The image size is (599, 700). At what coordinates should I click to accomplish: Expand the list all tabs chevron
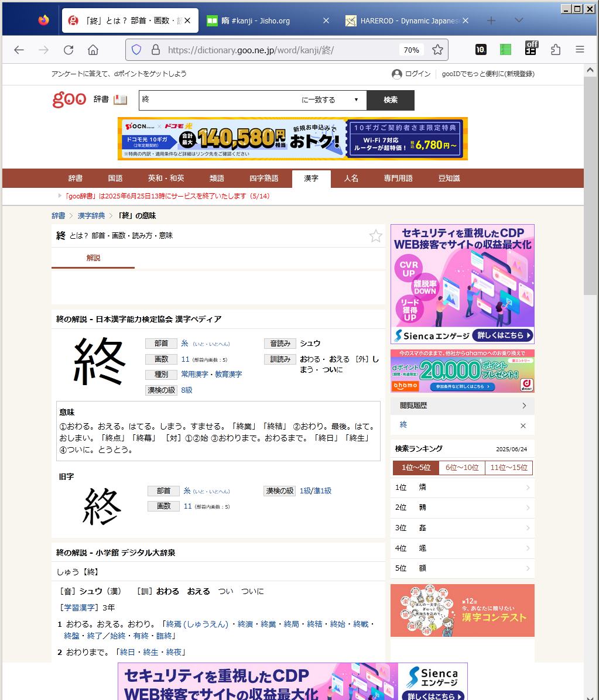(519, 20)
